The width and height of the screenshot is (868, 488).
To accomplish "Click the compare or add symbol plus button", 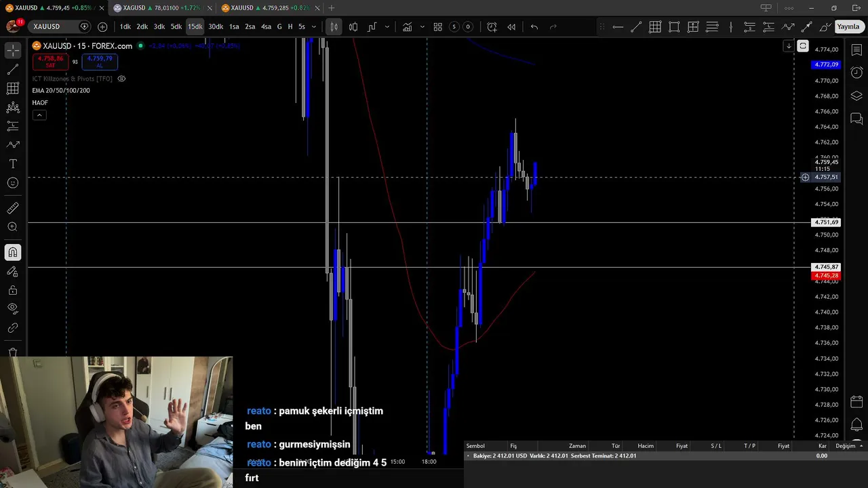I will [x=102, y=26].
